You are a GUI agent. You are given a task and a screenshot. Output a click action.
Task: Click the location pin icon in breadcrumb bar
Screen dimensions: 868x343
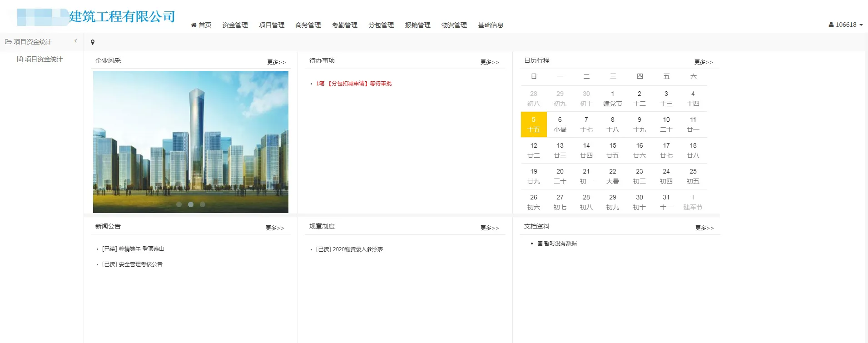93,42
